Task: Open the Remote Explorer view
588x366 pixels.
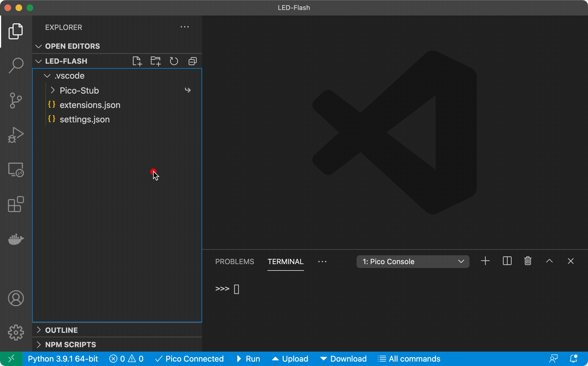Action: point(16,169)
